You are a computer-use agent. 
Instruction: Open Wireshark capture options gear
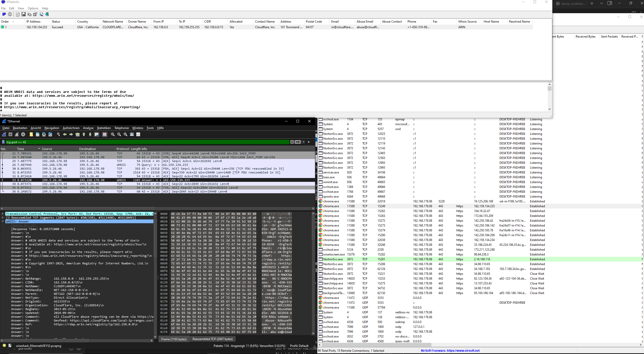click(x=23, y=134)
